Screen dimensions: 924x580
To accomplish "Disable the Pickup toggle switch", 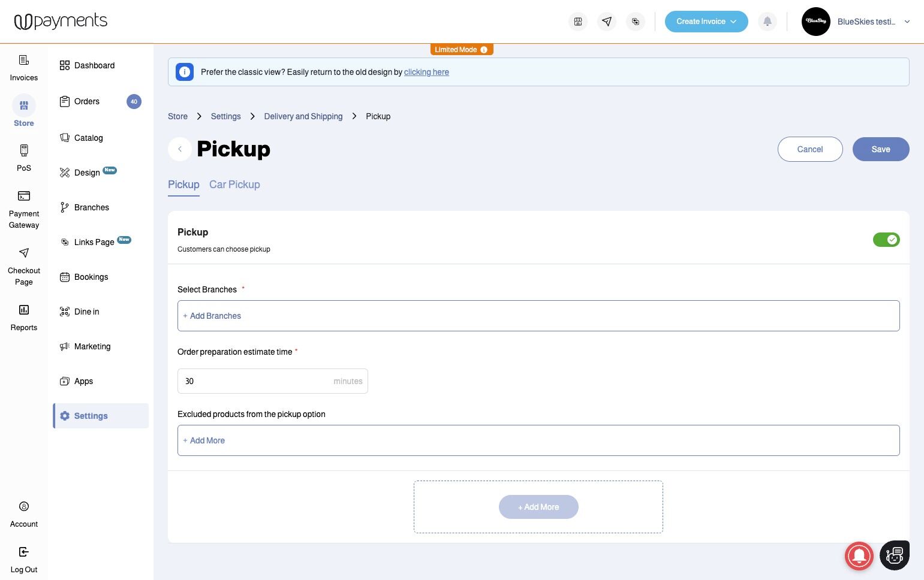I will [x=886, y=240].
